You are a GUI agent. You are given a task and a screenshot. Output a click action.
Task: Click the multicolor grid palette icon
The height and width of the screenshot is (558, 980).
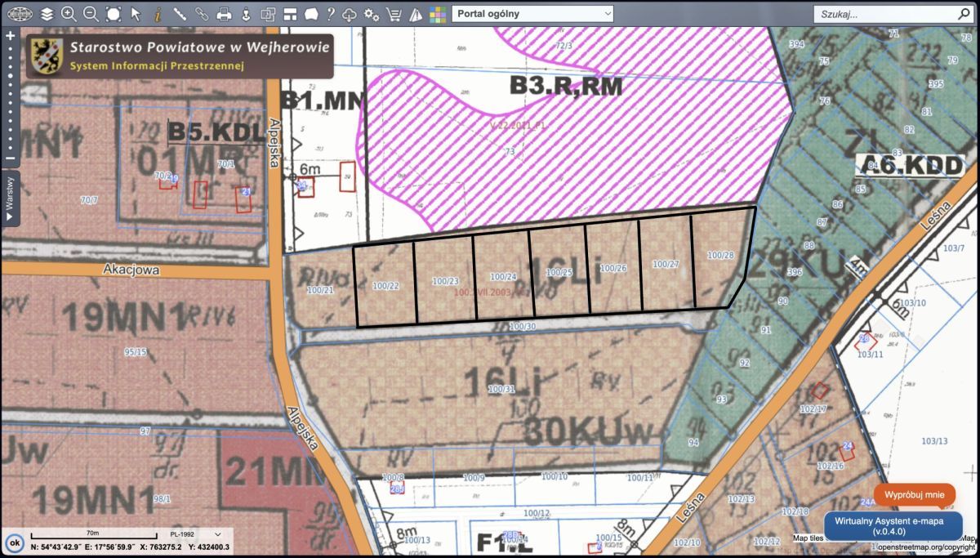(438, 14)
